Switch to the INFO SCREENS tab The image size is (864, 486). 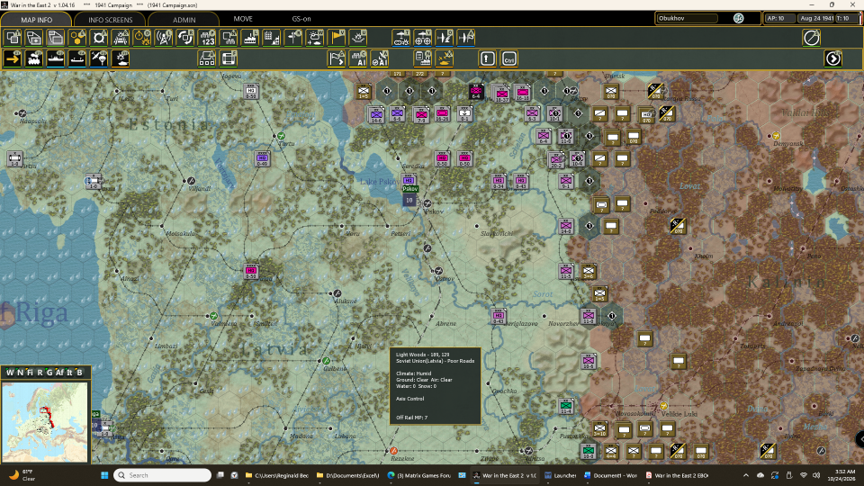tap(110, 19)
